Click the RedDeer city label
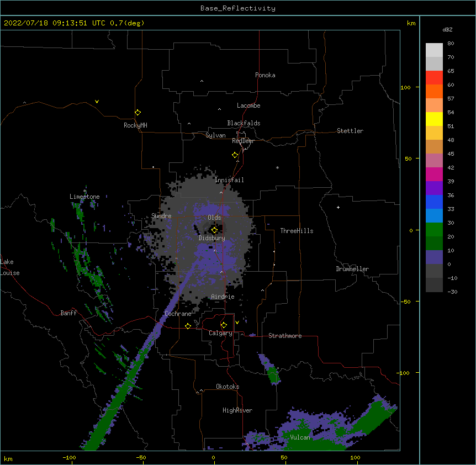476x465 pixels. click(x=243, y=141)
